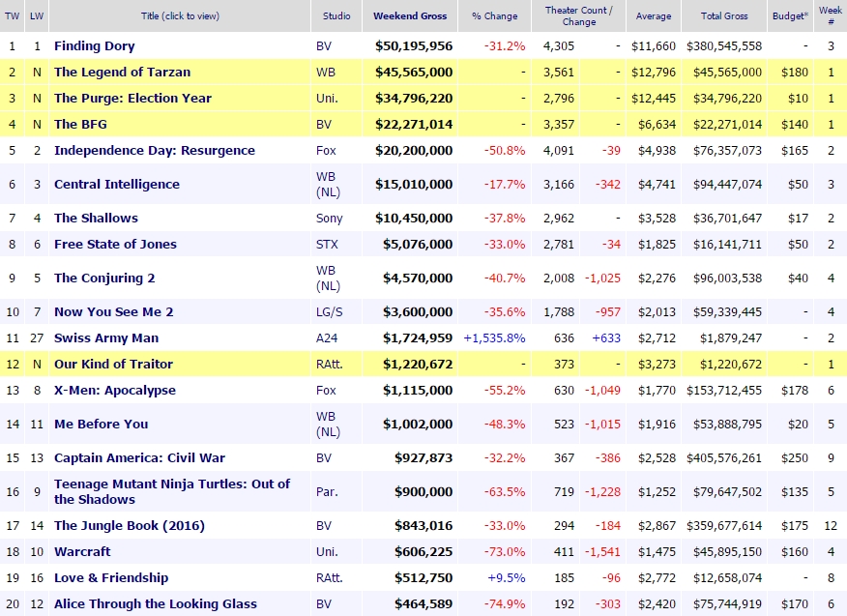This screenshot has width=847, height=616.
Task: Click The BFG average $6,634
Action: pyautogui.click(x=657, y=124)
